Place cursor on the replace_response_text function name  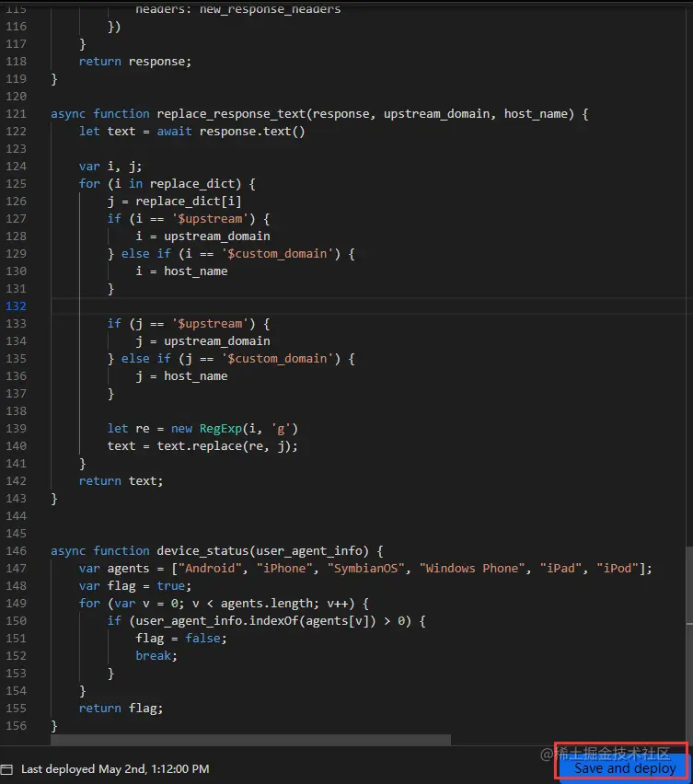pyautogui.click(x=231, y=114)
